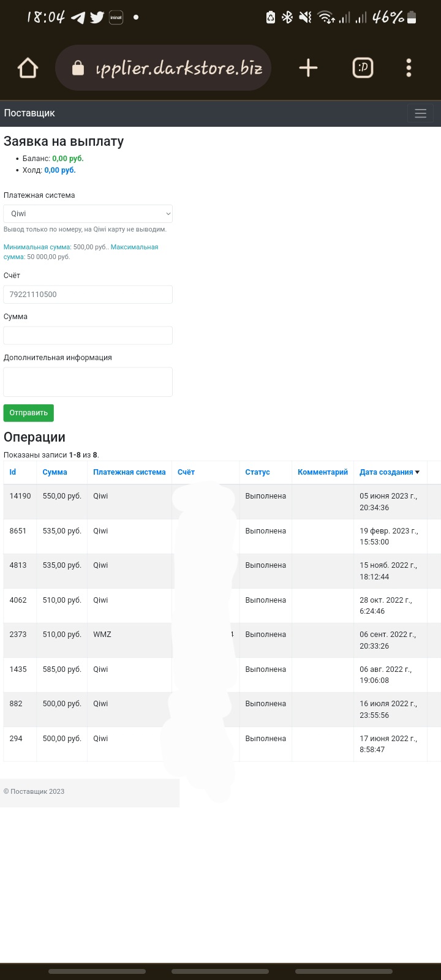The width and height of the screenshot is (441, 980).
Task: Click the Отправить button
Action: tap(29, 413)
